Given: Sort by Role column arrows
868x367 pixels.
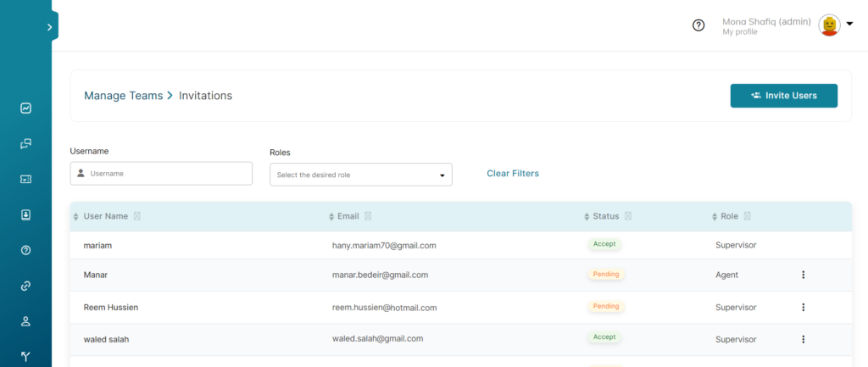Looking at the screenshot, I should (x=715, y=216).
